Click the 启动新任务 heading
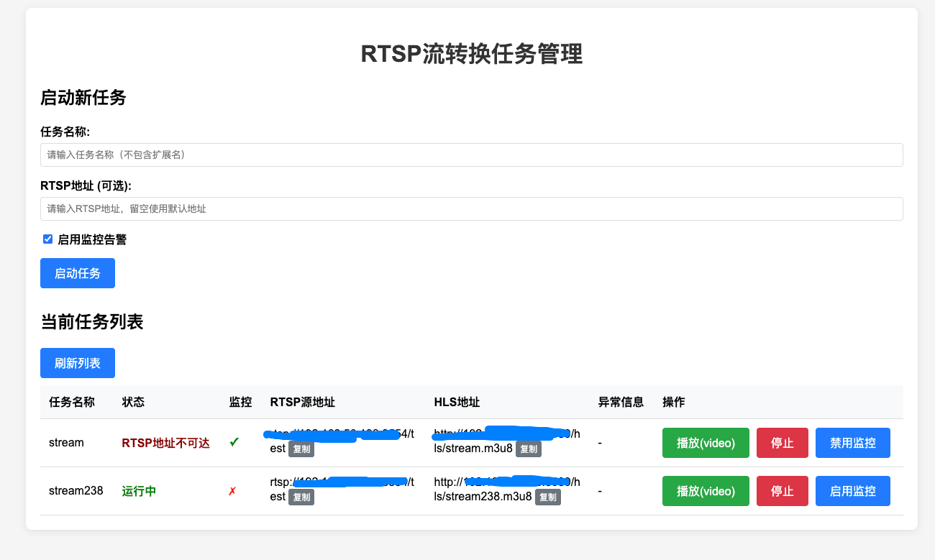Image resolution: width=935 pixels, height=560 pixels. point(83,97)
